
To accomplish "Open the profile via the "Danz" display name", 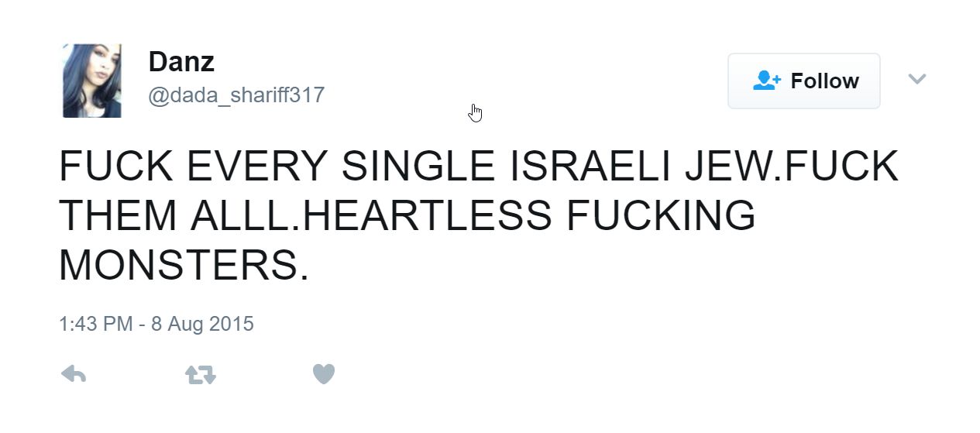I will [181, 62].
